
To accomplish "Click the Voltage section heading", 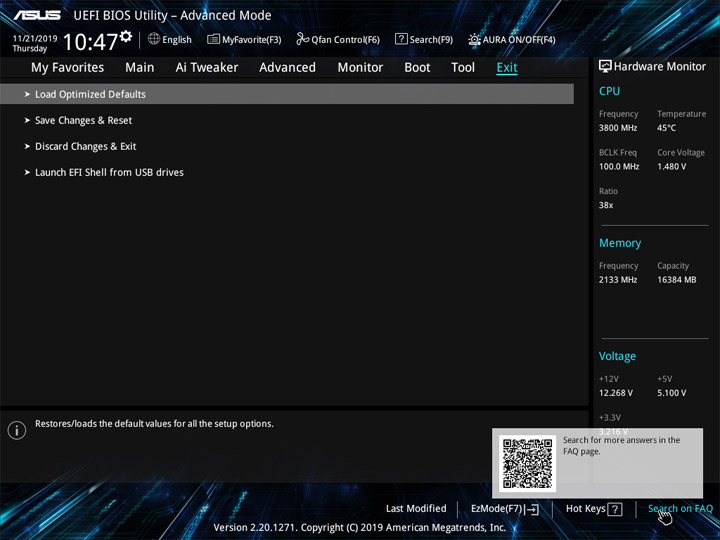I will [x=617, y=356].
